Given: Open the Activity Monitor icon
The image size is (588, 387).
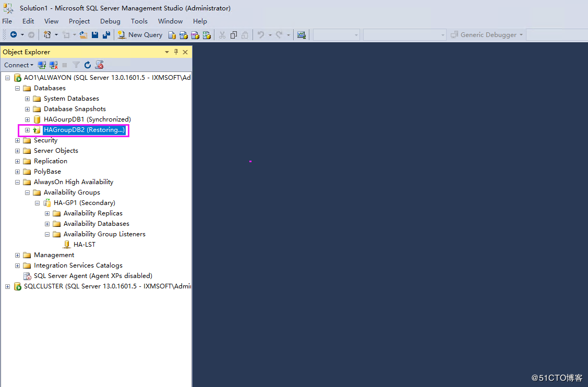Looking at the screenshot, I should (x=302, y=34).
